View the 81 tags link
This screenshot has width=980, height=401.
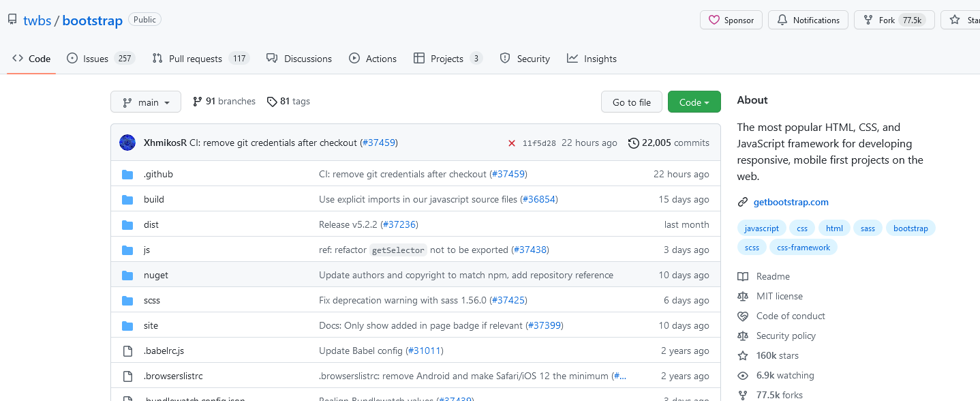pyautogui.click(x=288, y=102)
